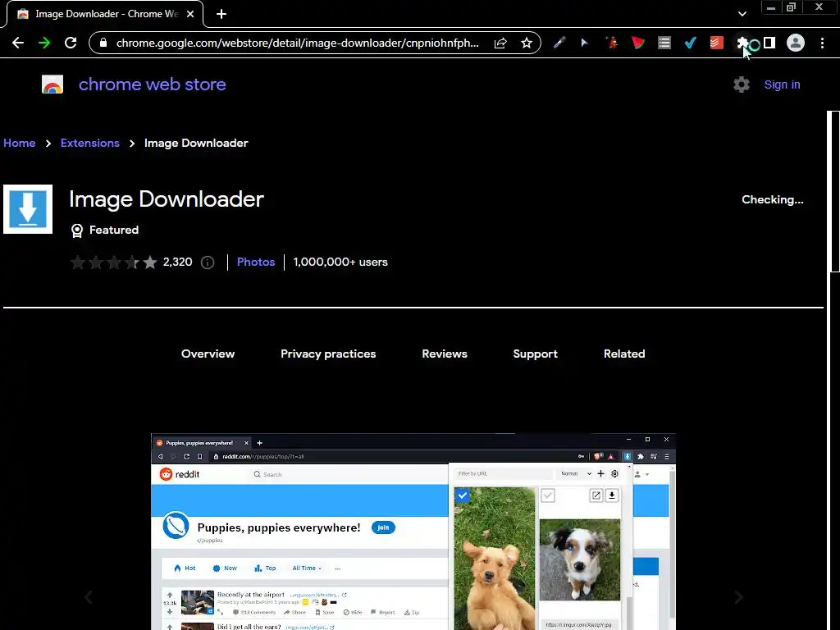This screenshot has height=630, width=840.
Task: Show next screenshot in carousel
Action: pyautogui.click(x=738, y=597)
